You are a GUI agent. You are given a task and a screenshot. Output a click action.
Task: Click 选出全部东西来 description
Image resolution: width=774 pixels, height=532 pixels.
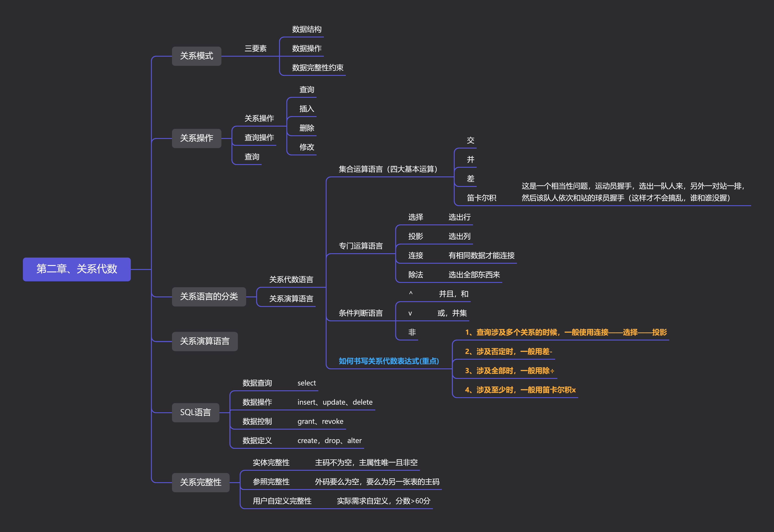coord(474,275)
